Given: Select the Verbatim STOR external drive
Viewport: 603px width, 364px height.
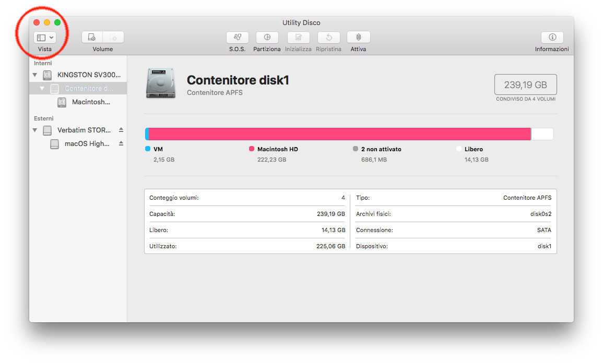Looking at the screenshot, I should point(78,130).
